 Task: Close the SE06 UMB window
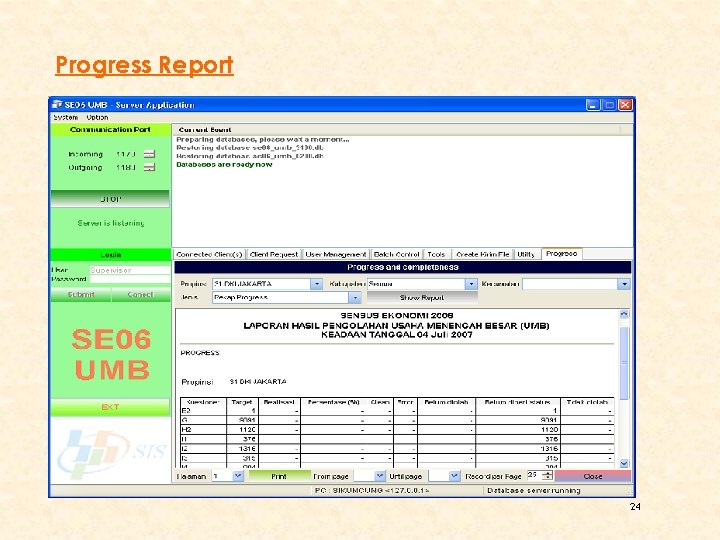point(625,105)
